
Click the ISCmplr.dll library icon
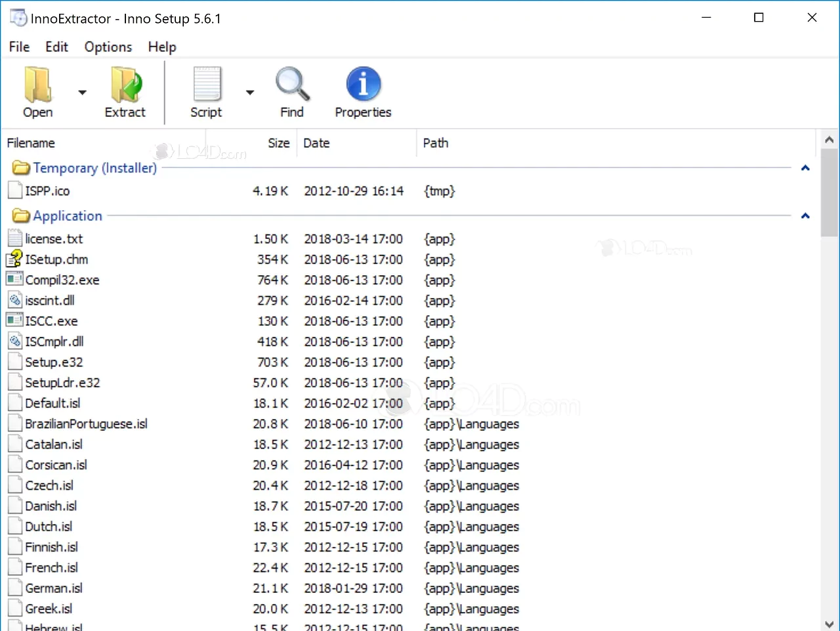tap(14, 341)
